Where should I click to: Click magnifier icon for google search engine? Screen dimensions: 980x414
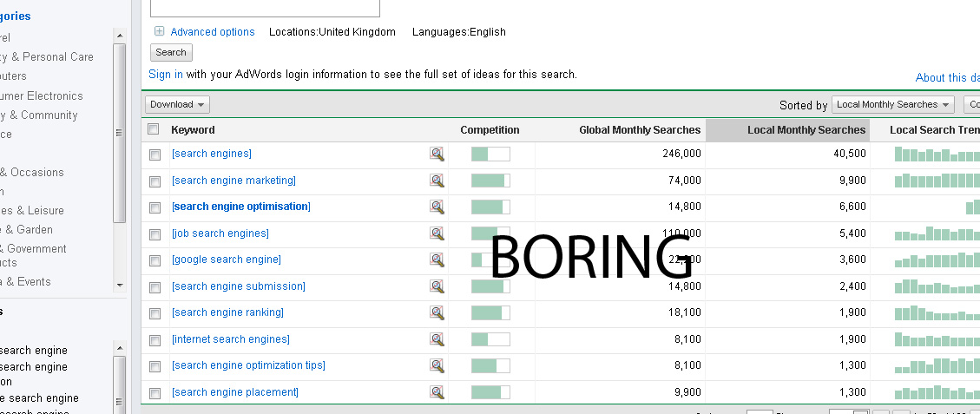point(437,260)
